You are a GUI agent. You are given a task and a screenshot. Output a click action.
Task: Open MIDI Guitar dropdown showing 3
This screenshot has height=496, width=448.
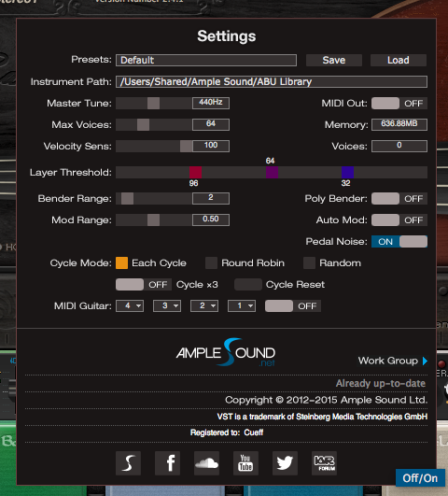coord(167,305)
